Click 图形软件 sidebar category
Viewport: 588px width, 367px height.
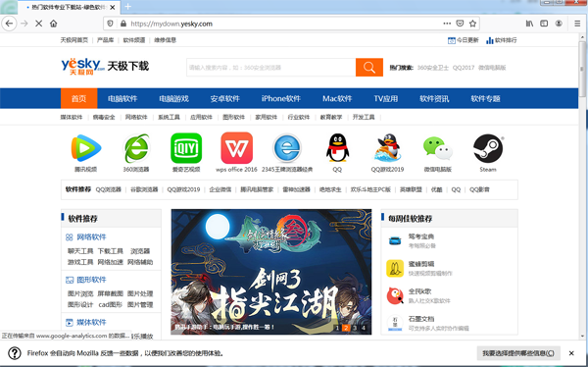91,280
